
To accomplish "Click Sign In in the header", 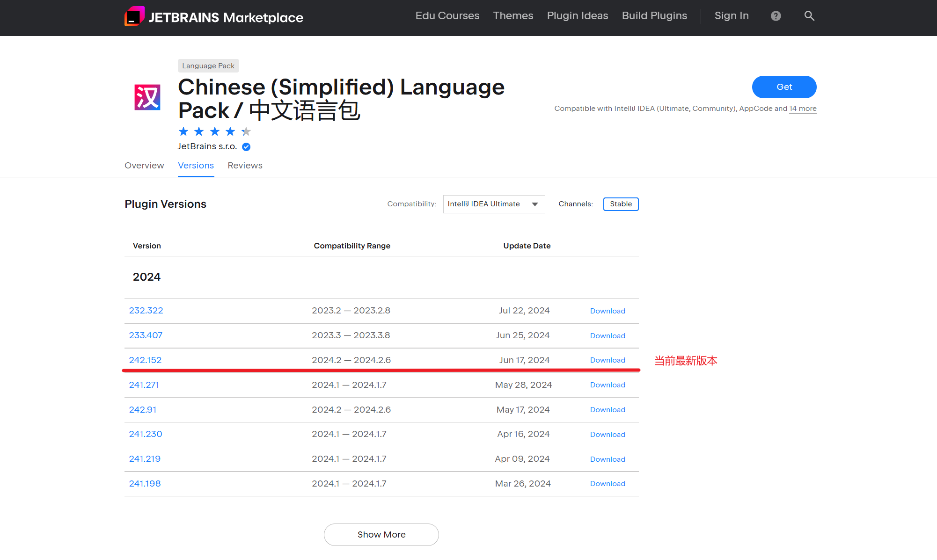I will (x=732, y=16).
